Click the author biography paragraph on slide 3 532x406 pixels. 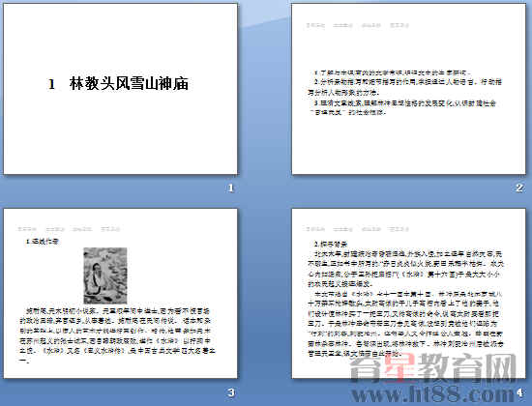click(x=117, y=335)
